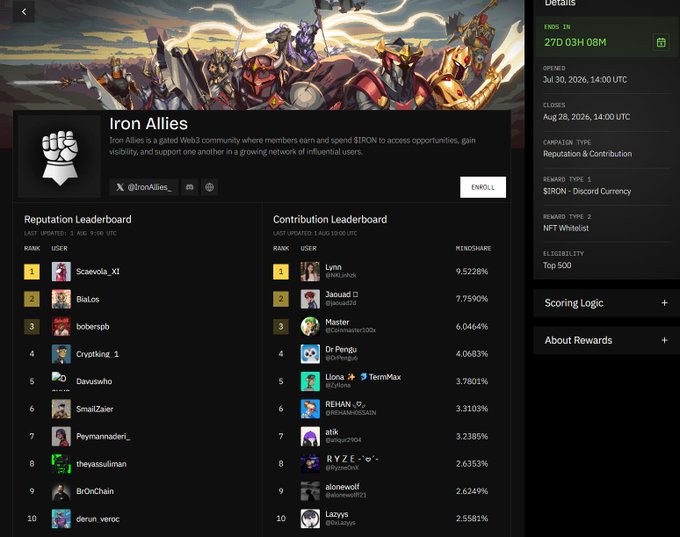The height and width of the screenshot is (537, 680).
Task: Click the Reputation & Contribution campaign type
Action: click(587, 154)
